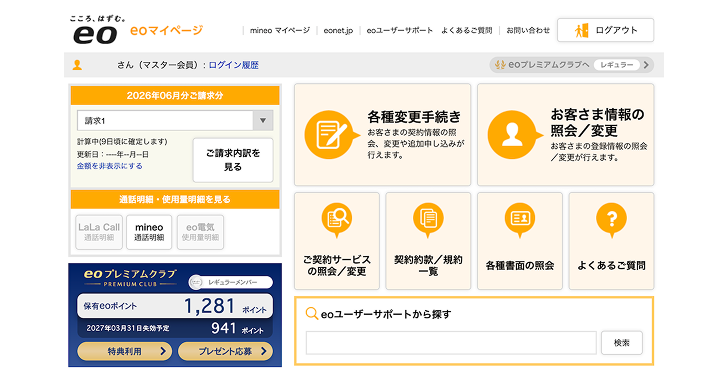Open 契約約款／規約一覧 label
728x382 pixels.
pos(428,265)
